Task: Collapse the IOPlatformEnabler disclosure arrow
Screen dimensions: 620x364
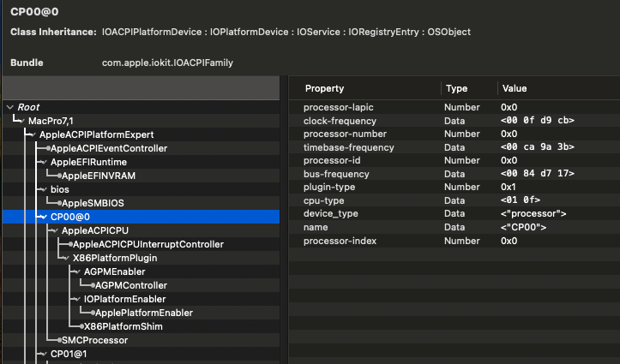Action: [x=77, y=299]
